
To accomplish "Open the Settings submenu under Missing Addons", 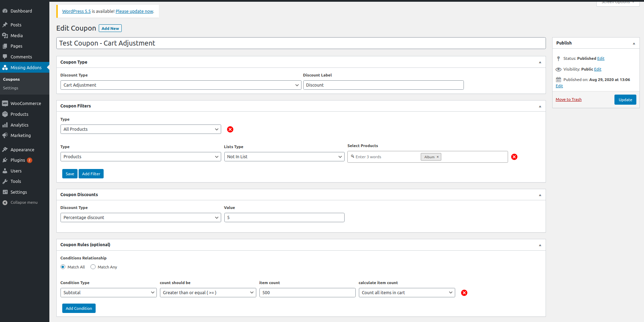I will coord(11,88).
